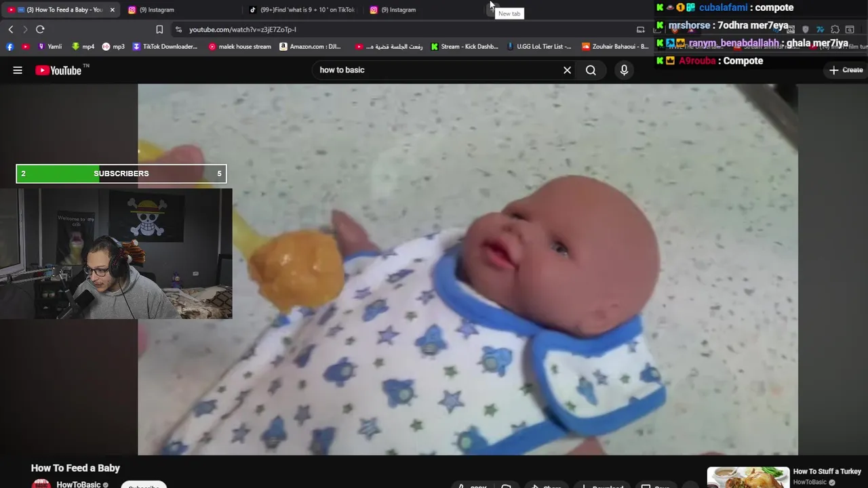Open the Arabic-titled YouTube bookmark

click(389, 47)
